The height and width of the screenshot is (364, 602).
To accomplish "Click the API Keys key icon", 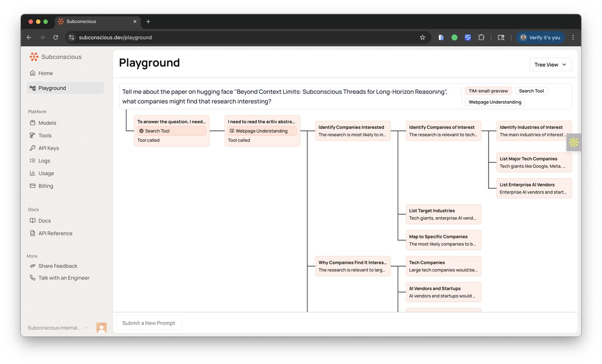I will click(33, 148).
